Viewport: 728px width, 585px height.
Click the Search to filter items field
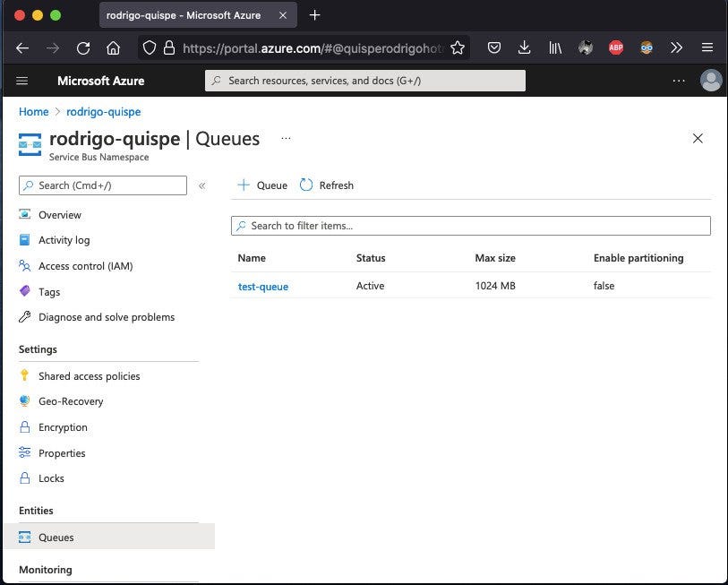471,225
